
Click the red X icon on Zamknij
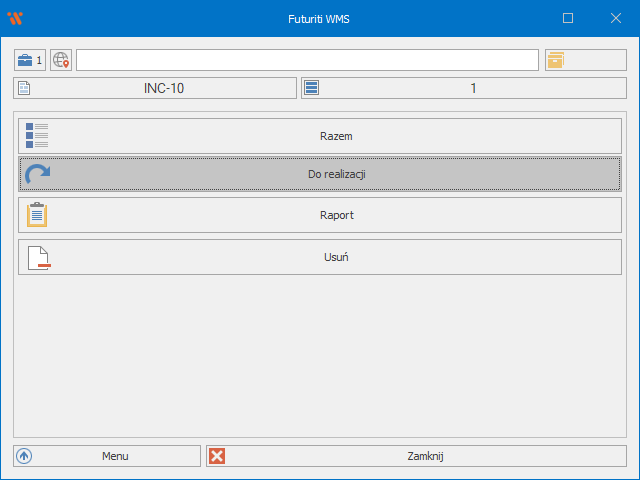pyautogui.click(x=217, y=456)
